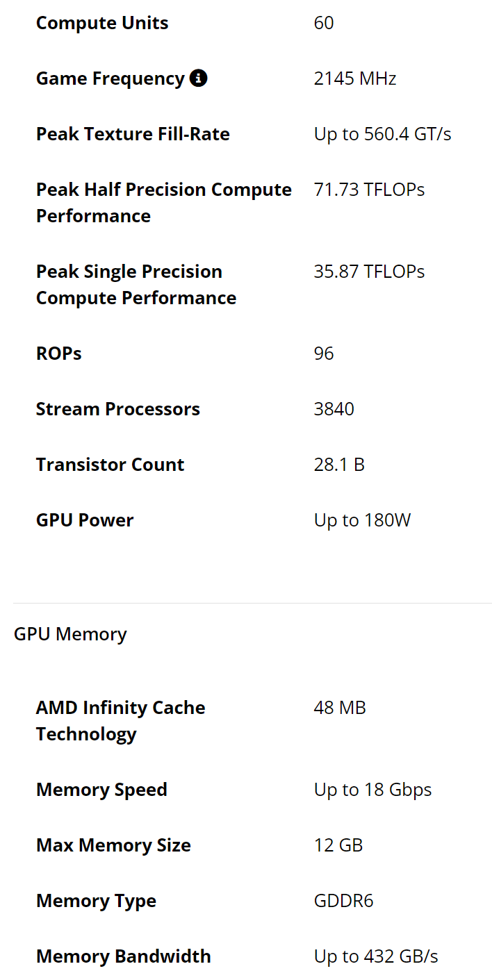
Task: Click the Max Memory Size label
Action: pos(113,845)
